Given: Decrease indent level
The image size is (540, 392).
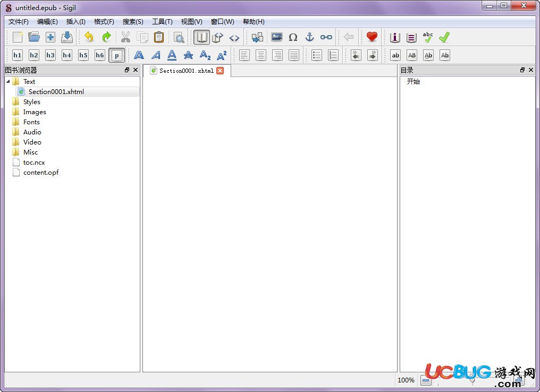Looking at the screenshot, I should pos(356,55).
